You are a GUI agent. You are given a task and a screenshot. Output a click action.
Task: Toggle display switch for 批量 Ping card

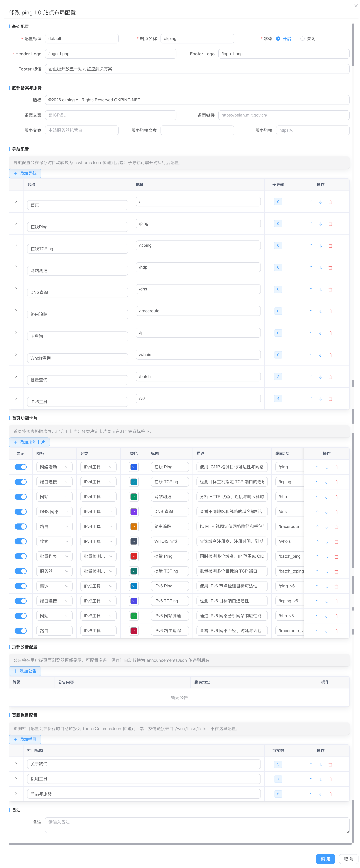[x=20, y=556]
